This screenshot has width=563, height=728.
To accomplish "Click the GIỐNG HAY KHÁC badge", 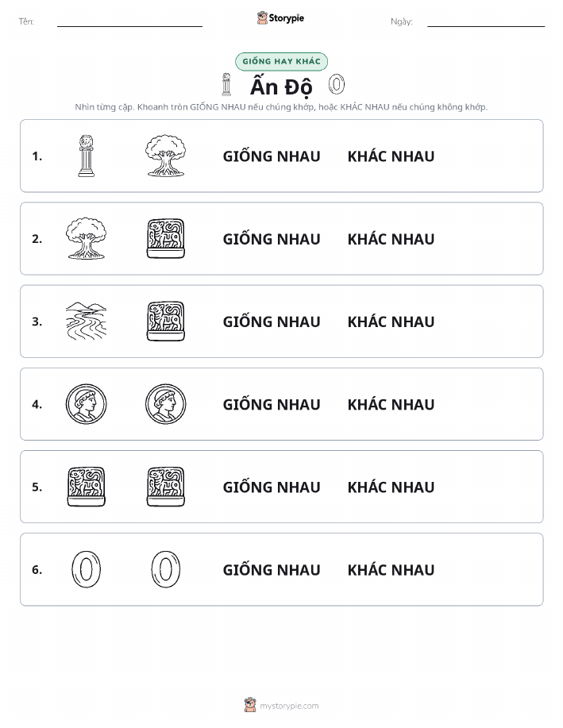I will point(281,61).
